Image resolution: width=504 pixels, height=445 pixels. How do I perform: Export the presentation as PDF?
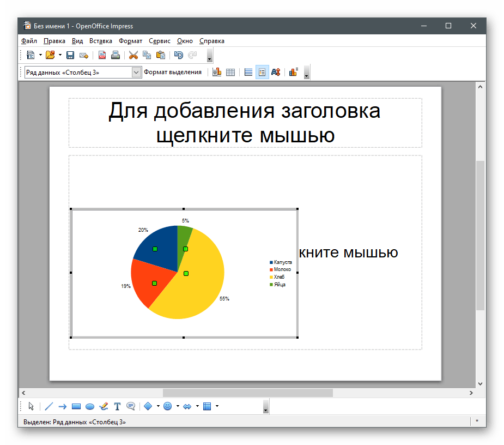click(x=102, y=55)
